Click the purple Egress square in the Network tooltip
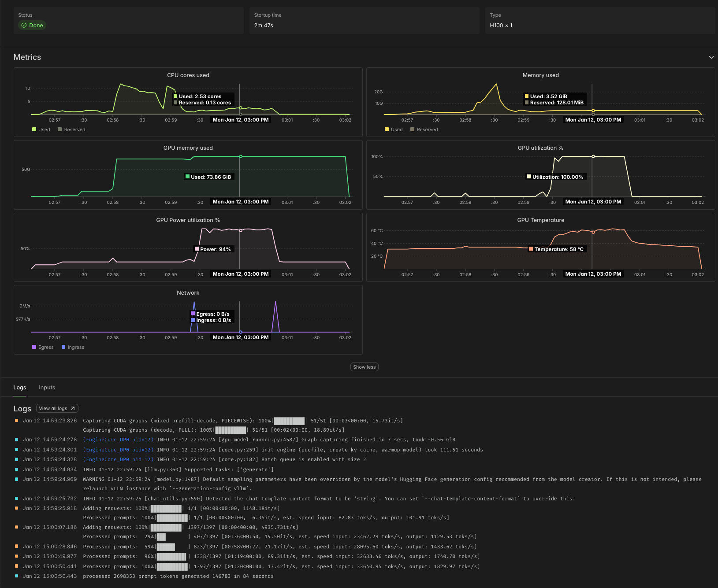718x588 pixels. 193,314
